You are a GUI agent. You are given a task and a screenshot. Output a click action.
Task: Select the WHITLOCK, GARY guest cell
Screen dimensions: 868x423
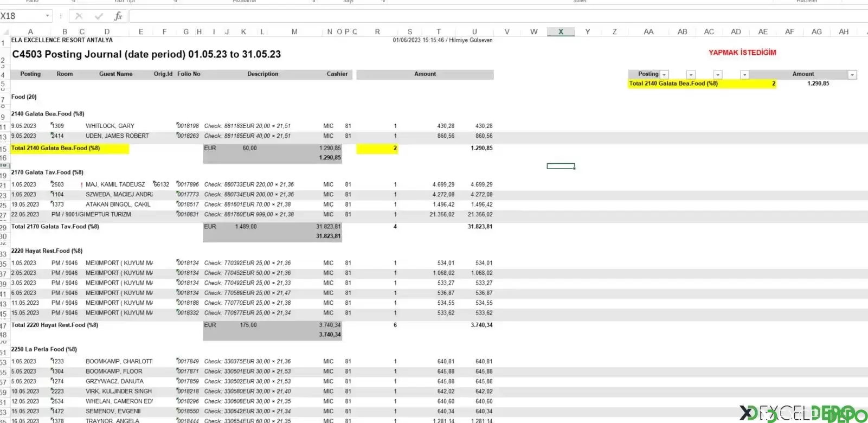110,126
